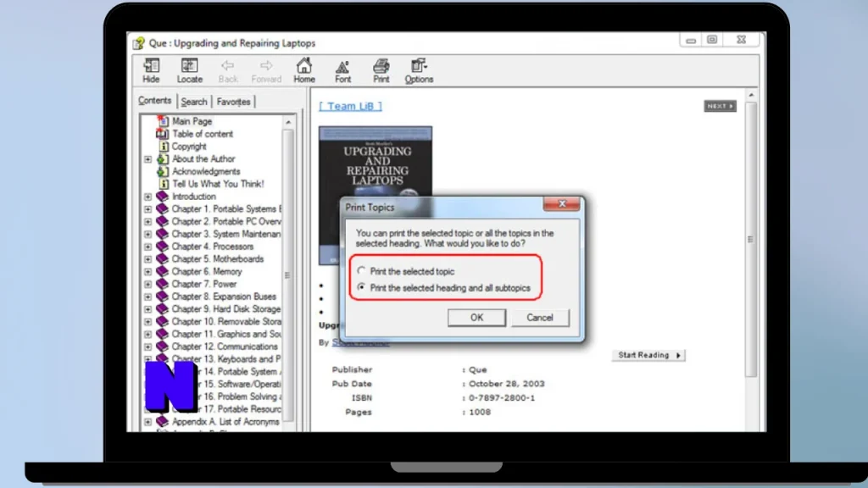868x488 pixels.
Task: Select '15. Software/Operating' tree row
Action: 242,384
